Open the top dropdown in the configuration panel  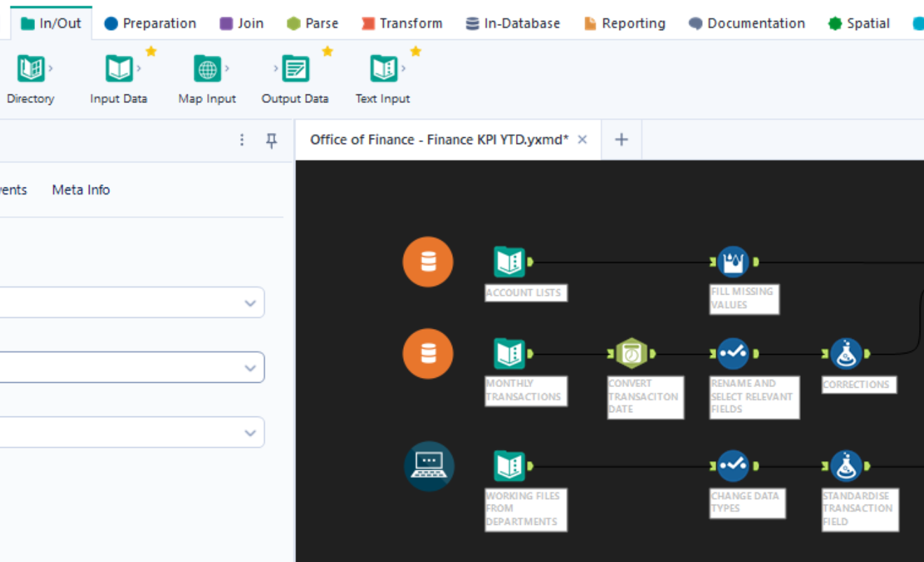tap(250, 302)
